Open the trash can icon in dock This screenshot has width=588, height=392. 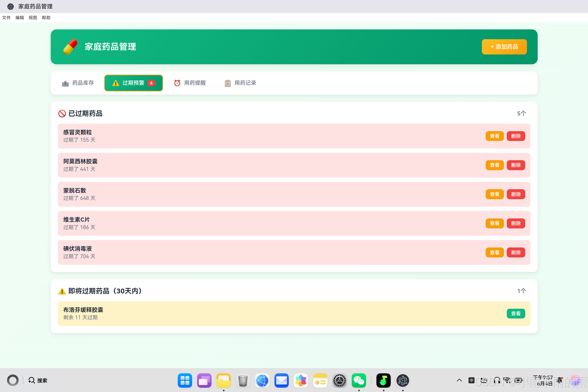click(243, 380)
